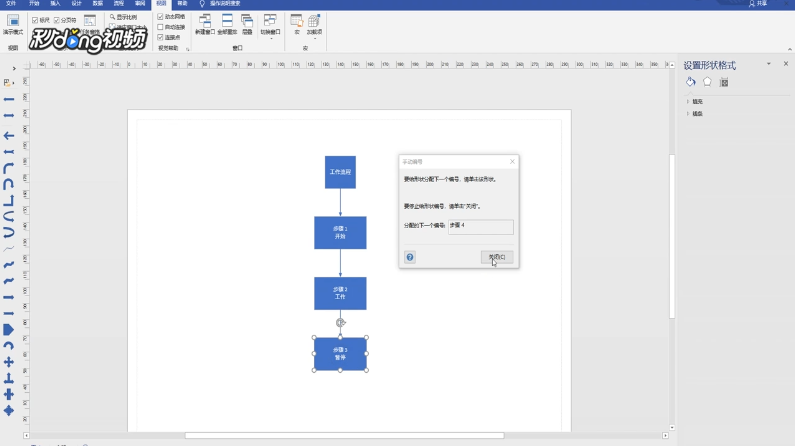Toggle the Connection Points (连接点) checkbox
This screenshot has height=446, width=795.
[160, 37]
